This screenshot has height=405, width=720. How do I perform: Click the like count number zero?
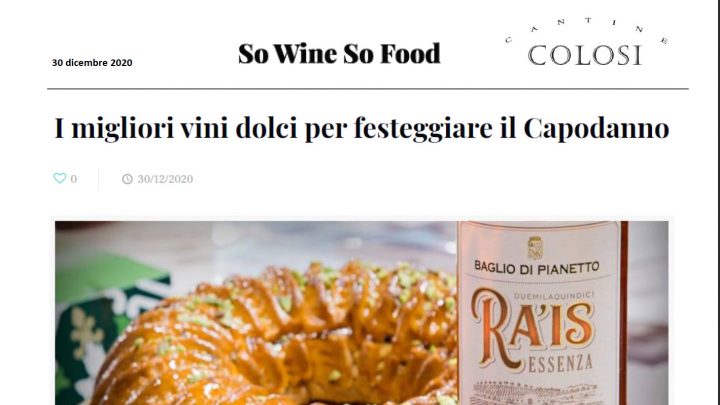74,179
